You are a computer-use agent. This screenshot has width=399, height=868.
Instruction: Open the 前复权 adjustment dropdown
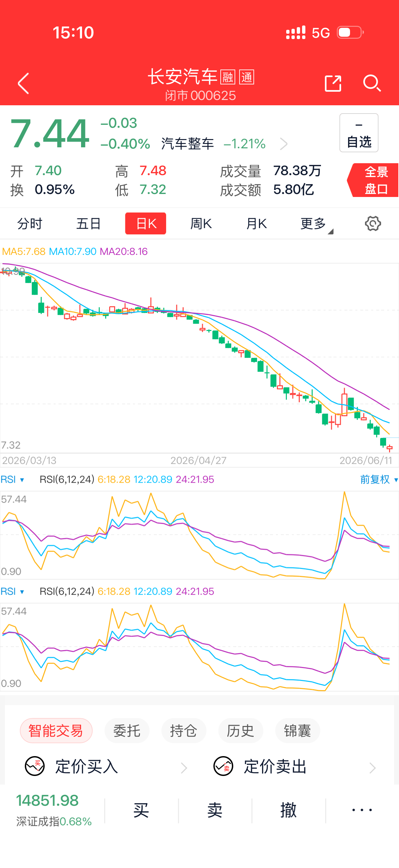(x=379, y=479)
